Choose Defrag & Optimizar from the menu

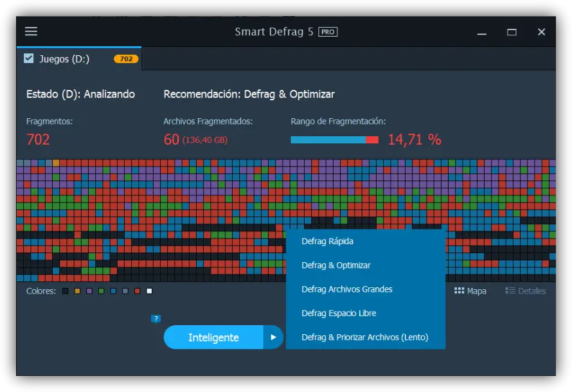[x=336, y=265]
